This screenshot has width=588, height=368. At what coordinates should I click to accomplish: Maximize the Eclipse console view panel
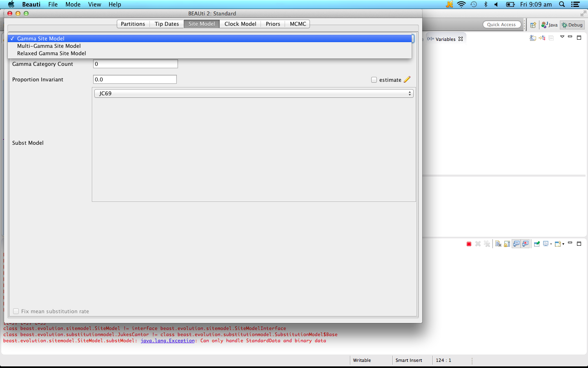579,244
